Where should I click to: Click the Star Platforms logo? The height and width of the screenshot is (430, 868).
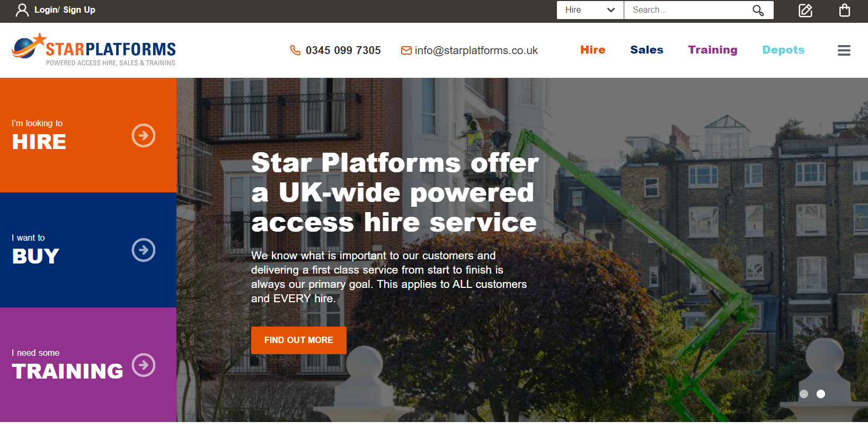(94, 50)
